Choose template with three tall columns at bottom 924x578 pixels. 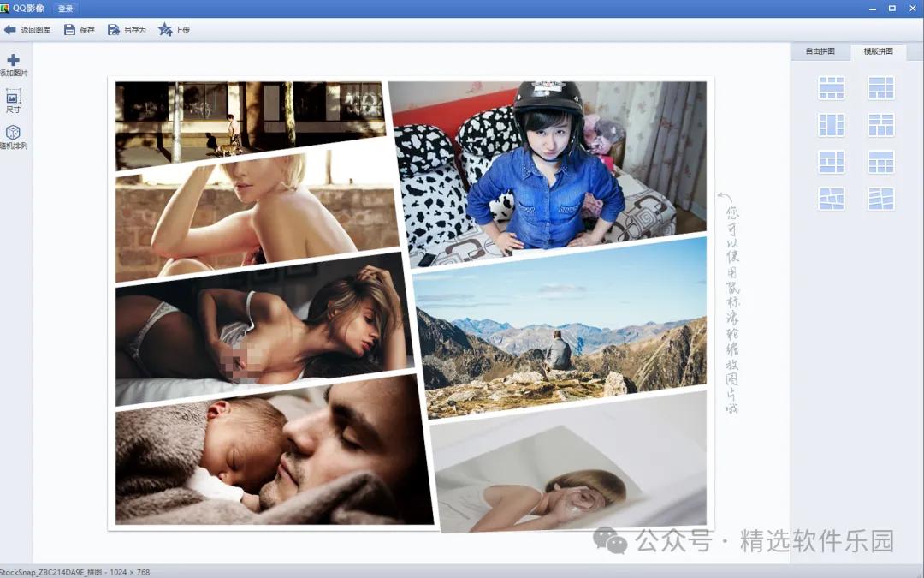point(881,125)
